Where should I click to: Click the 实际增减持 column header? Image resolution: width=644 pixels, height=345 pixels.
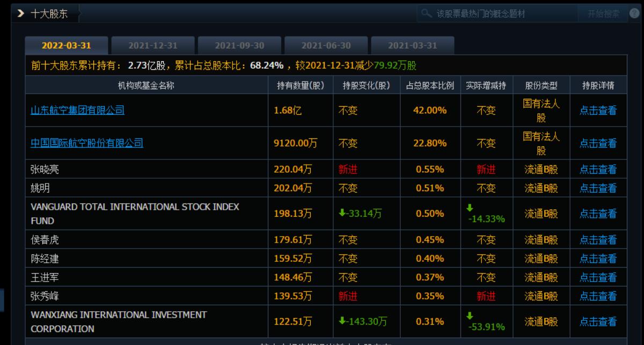486,85
